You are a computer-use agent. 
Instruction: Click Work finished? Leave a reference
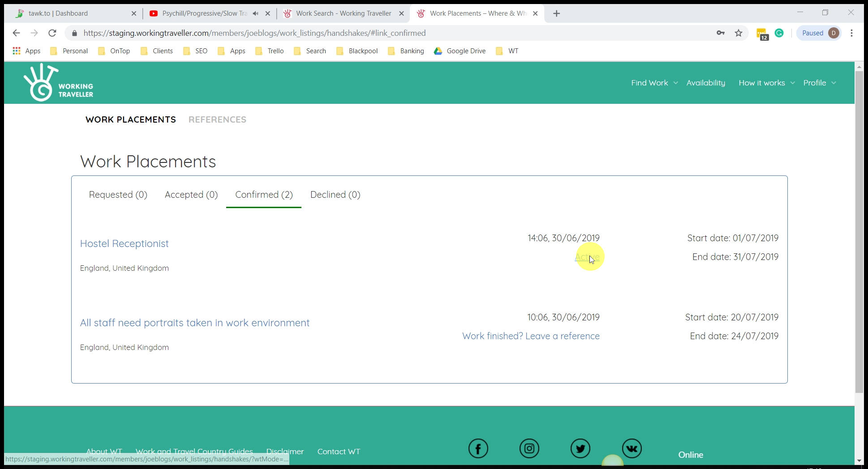pyautogui.click(x=530, y=336)
